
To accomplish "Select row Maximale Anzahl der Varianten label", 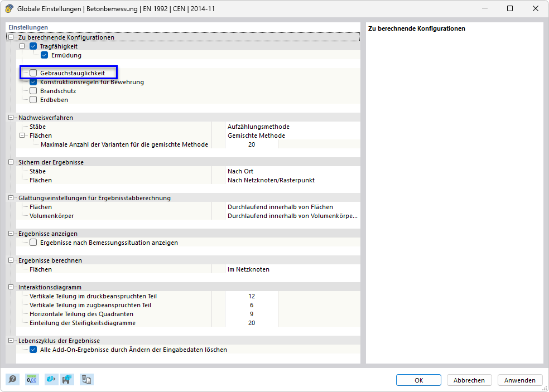I will pyautogui.click(x=124, y=144).
